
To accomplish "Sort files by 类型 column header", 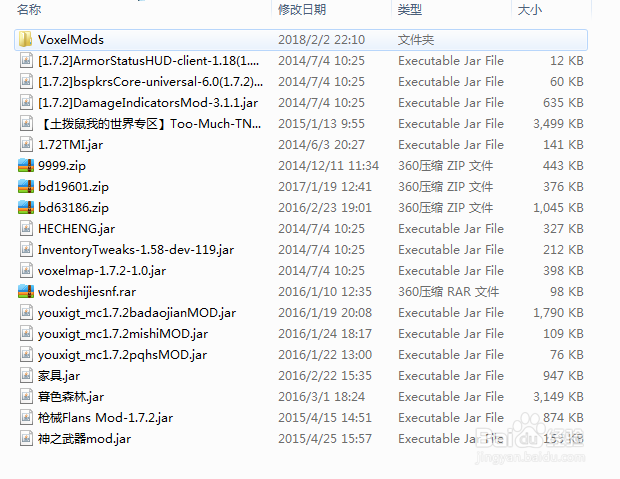I will point(410,9).
